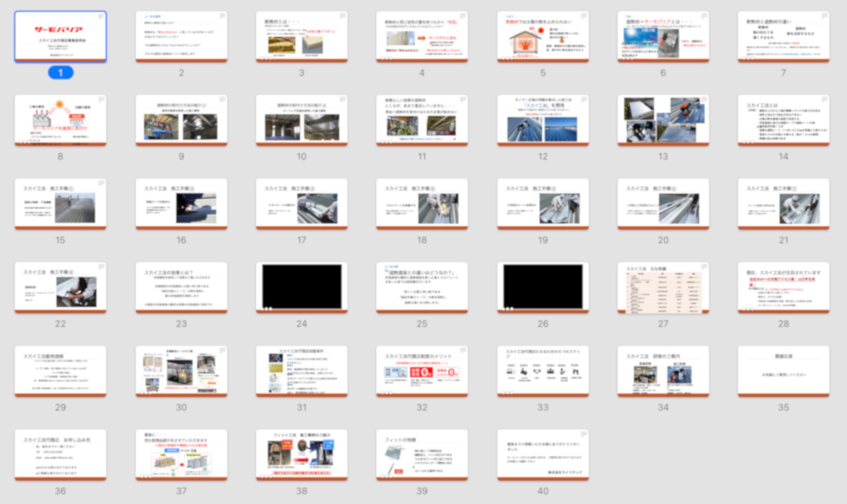Click the build dots on slide 38
This screenshot has width=847, height=504.
tap(266, 477)
